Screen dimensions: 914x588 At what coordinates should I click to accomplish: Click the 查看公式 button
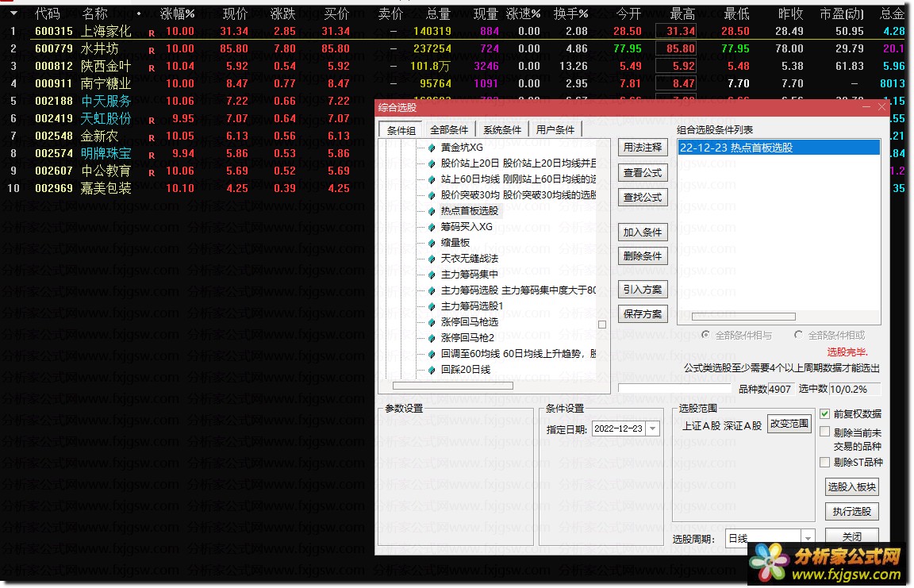tap(643, 172)
